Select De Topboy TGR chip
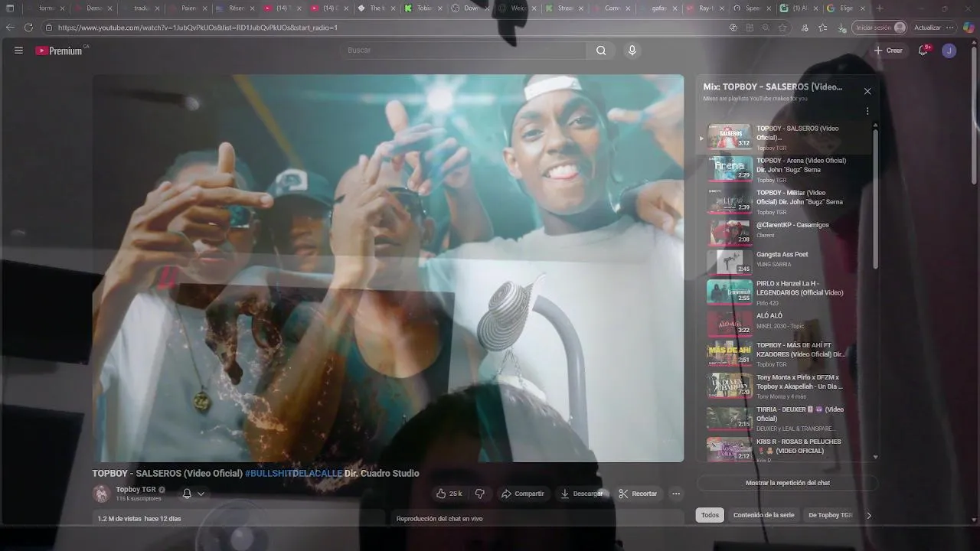 (830, 515)
